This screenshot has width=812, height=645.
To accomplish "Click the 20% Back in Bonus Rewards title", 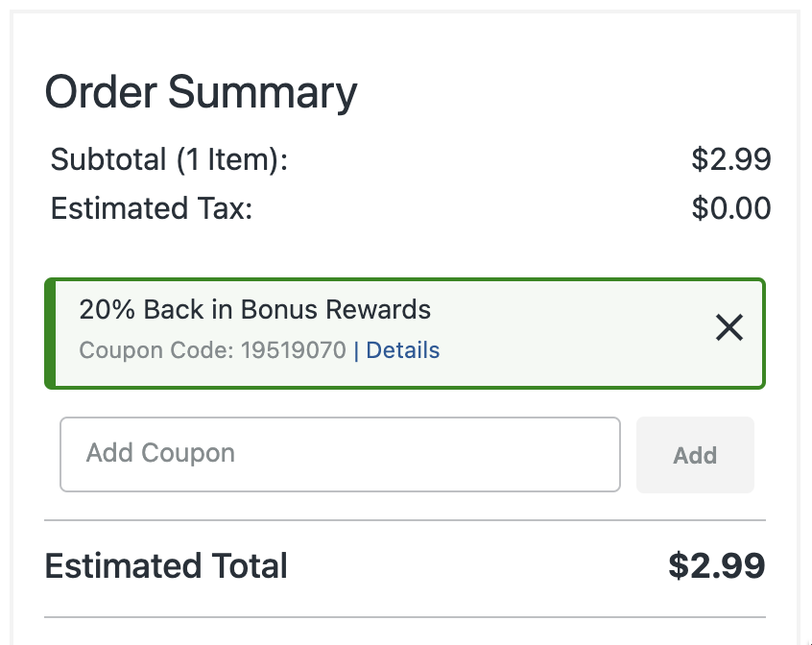I will click(254, 310).
